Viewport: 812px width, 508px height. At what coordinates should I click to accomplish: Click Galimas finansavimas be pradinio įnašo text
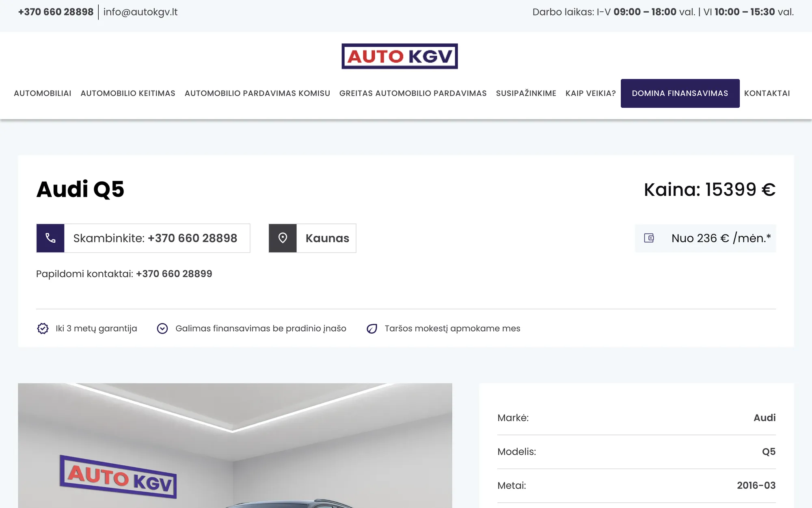pos(261,328)
